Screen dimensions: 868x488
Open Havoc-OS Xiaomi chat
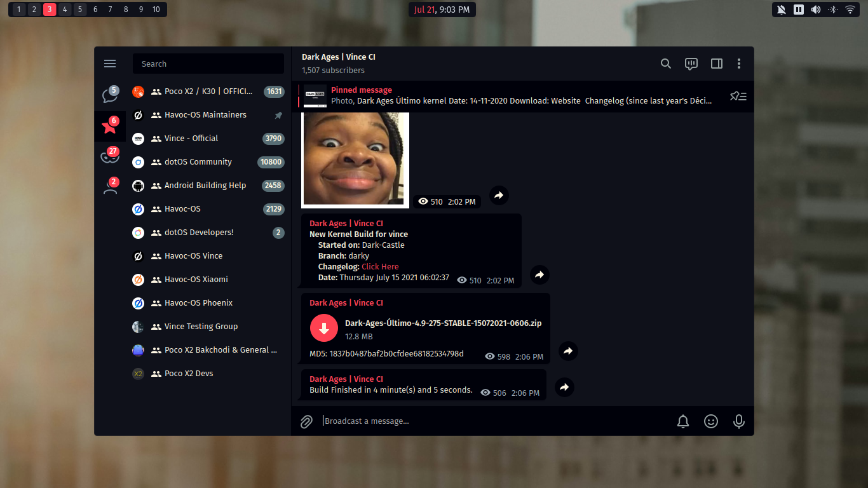click(x=208, y=280)
